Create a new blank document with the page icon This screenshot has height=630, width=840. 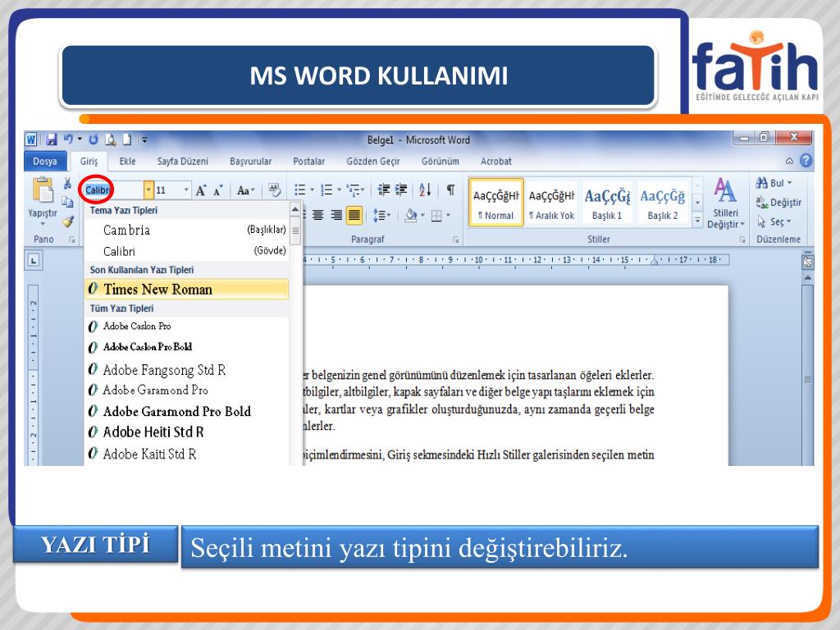pyautogui.click(x=127, y=139)
